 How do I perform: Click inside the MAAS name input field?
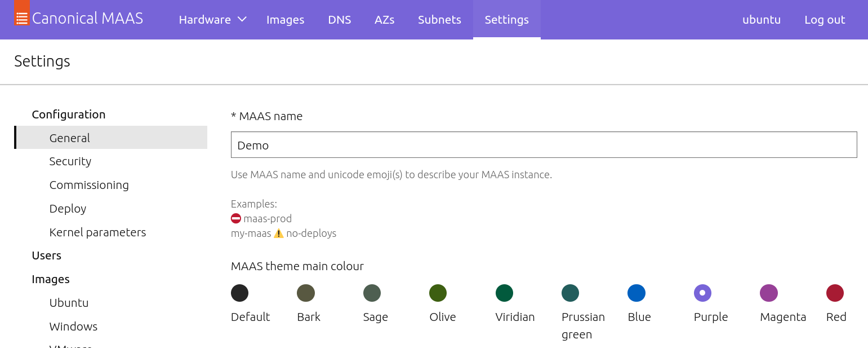tap(544, 144)
